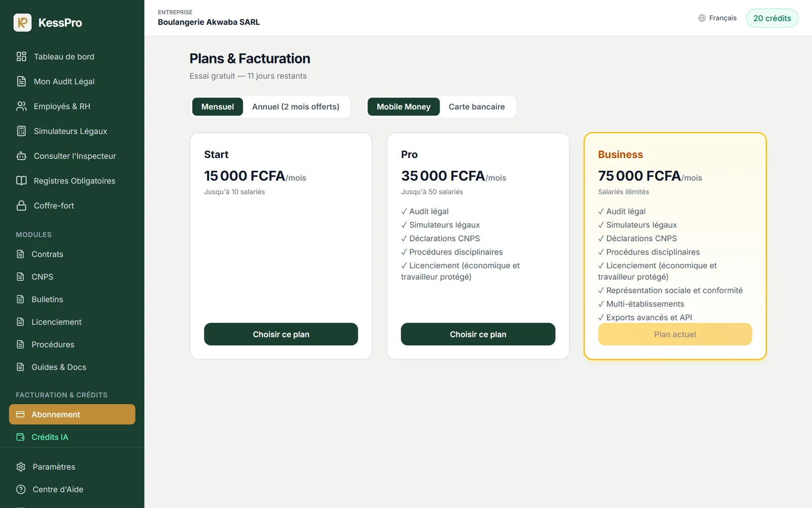Click the Simulateurs Légaux calculator icon
The height and width of the screenshot is (508, 812).
[x=21, y=131]
